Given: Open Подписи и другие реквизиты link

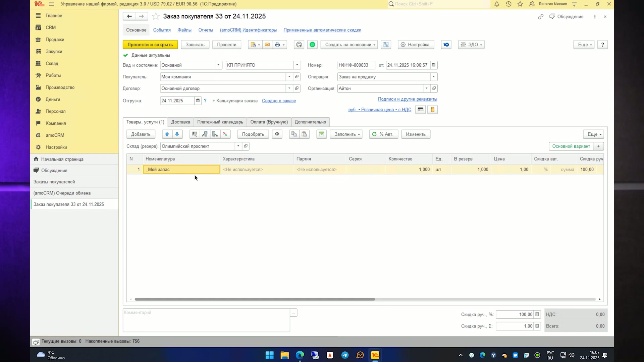Looking at the screenshot, I should tap(408, 99).
